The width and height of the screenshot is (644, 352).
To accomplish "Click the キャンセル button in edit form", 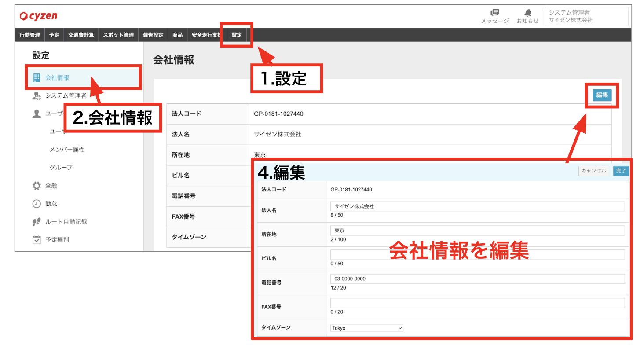I will pos(594,171).
